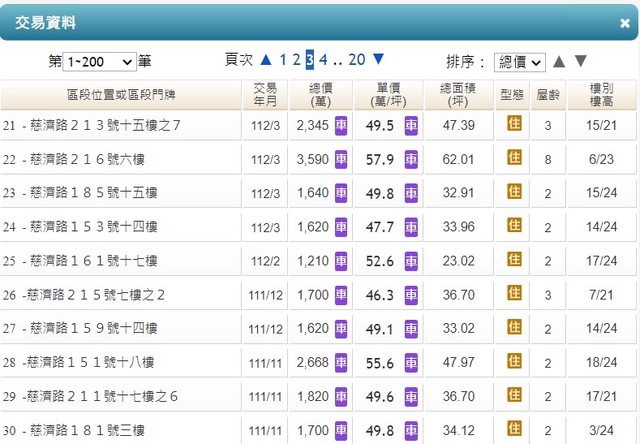
Task: Go to previous page with blue up arrow
Action: tap(268, 60)
